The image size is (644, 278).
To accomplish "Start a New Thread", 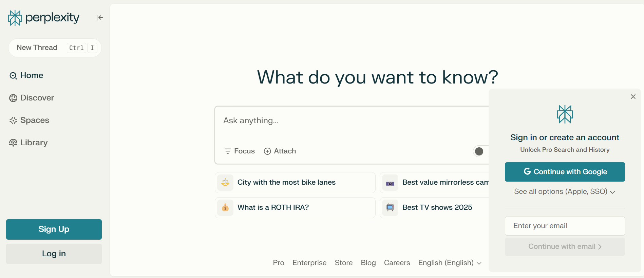I will [x=55, y=48].
